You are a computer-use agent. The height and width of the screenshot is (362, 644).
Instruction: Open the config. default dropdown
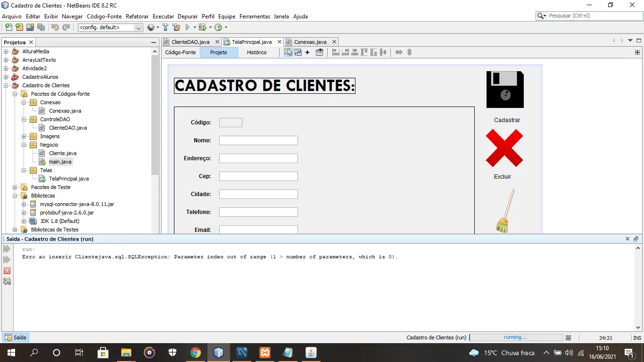click(x=110, y=27)
